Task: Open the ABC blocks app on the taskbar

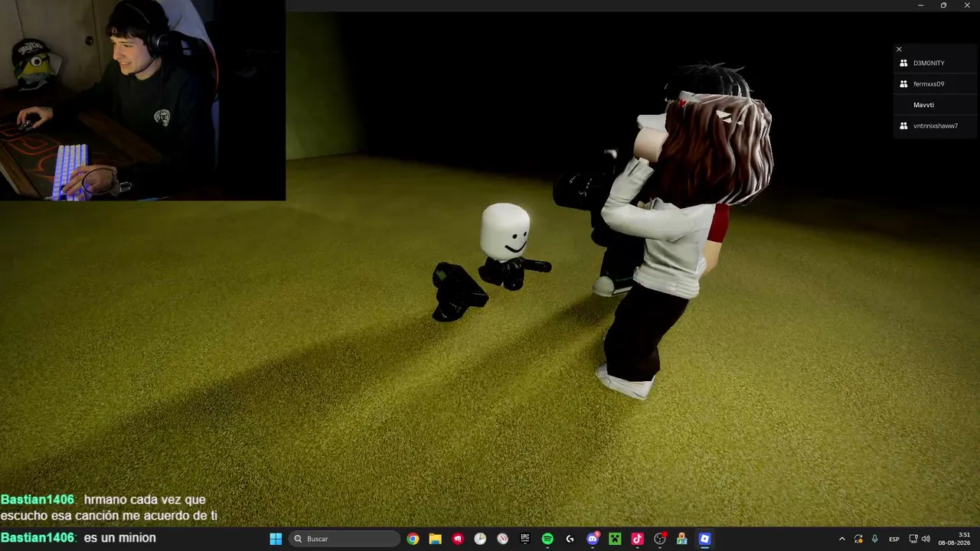Action: [x=682, y=539]
